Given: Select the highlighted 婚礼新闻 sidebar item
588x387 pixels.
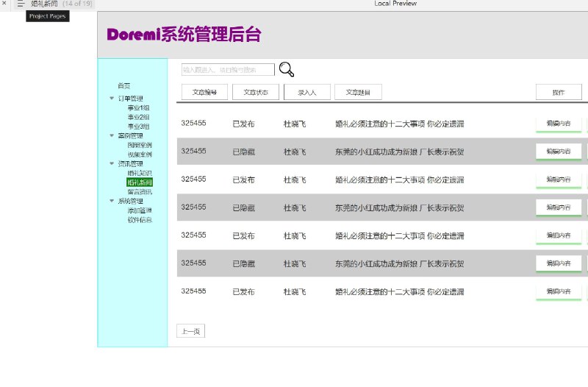Looking at the screenshot, I should (140, 182).
